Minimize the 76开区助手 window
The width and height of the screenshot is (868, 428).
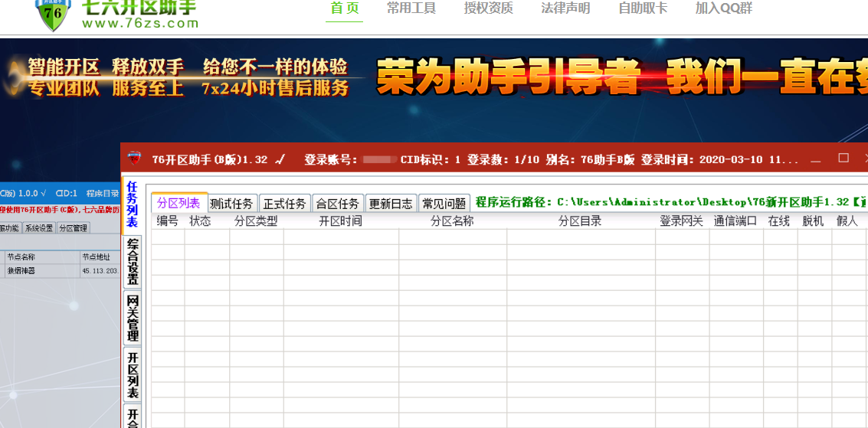click(x=816, y=159)
